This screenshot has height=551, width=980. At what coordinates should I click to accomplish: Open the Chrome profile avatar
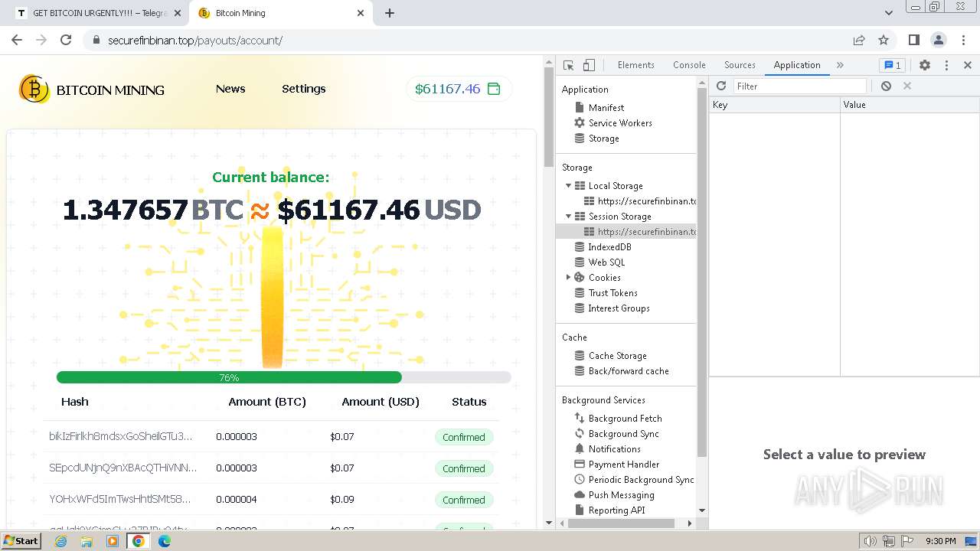pyautogui.click(x=939, y=40)
